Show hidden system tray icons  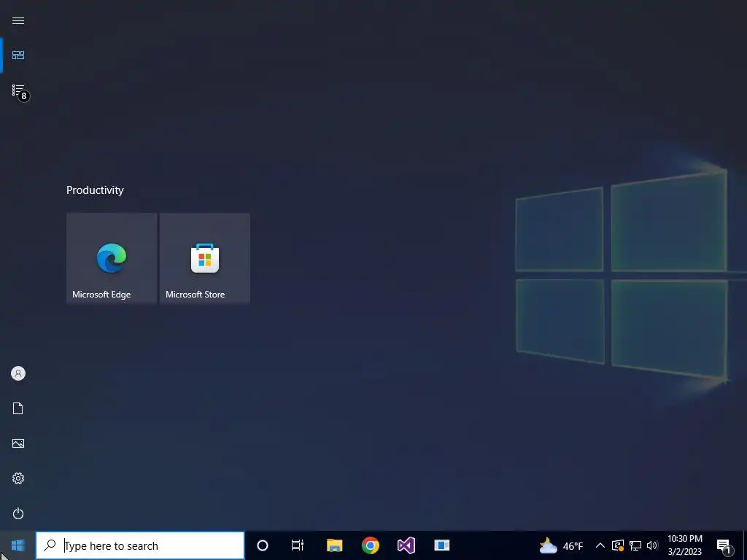[x=600, y=545]
